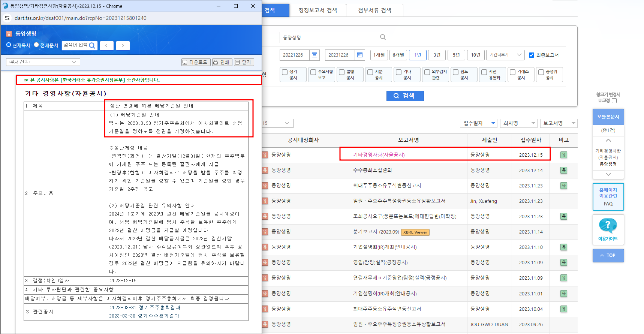Select the 1개월 period button
The height and width of the screenshot is (334, 644).
[x=379, y=55]
